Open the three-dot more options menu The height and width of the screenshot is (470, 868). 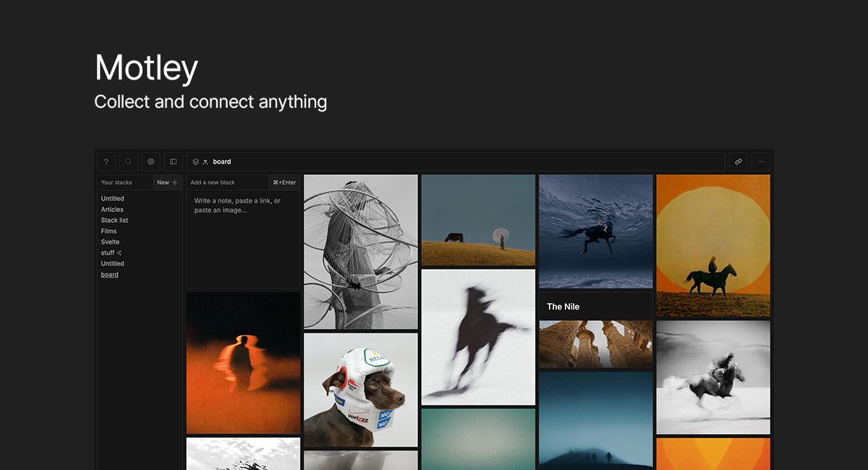pos(761,162)
